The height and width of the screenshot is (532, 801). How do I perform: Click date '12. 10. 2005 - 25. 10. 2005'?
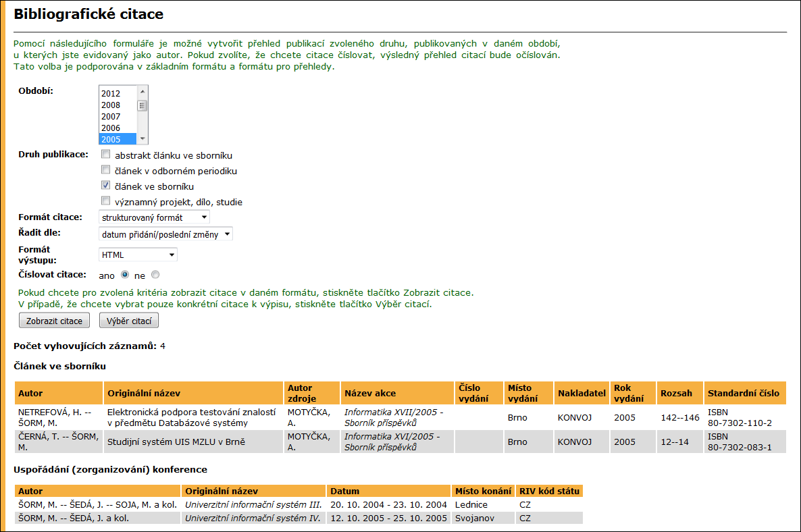tap(388, 518)
